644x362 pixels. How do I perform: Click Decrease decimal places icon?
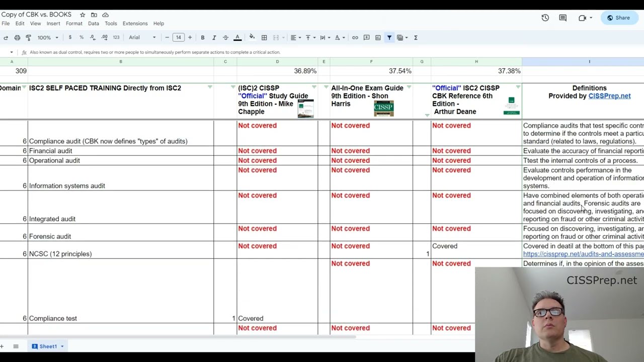click(93, 38)
